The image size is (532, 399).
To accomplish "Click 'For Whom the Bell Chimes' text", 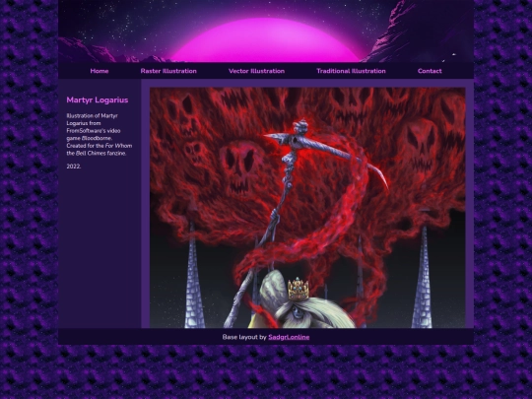I will click(100, 150).
